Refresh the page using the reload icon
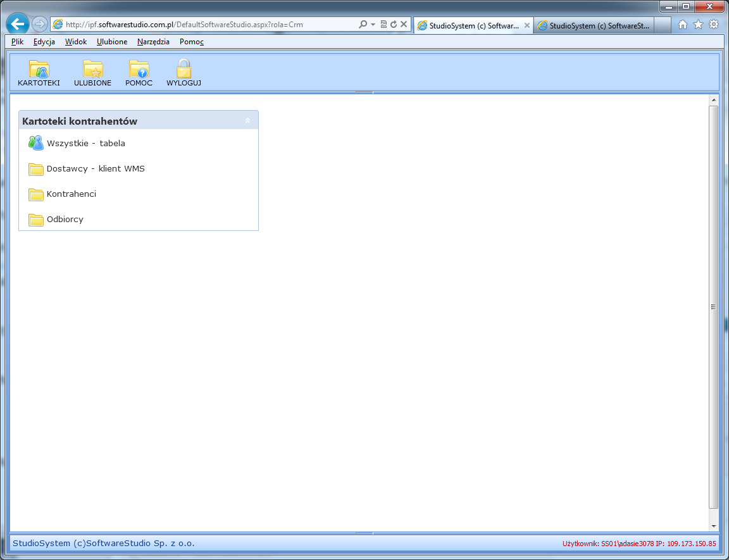 pos(394,25)
